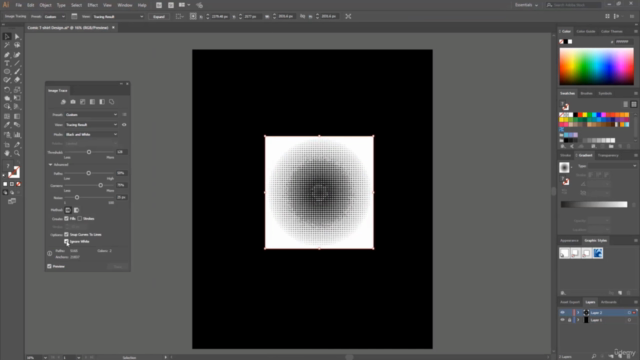Select the Paintbrush tool
The image size is (640, 360).
click(x=17, y=71)
